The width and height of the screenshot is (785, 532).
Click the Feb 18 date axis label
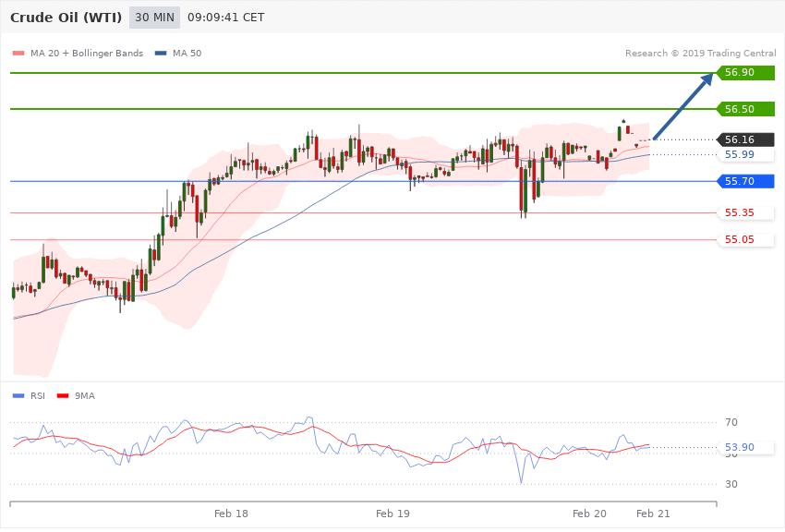click(x=231, y=514)
